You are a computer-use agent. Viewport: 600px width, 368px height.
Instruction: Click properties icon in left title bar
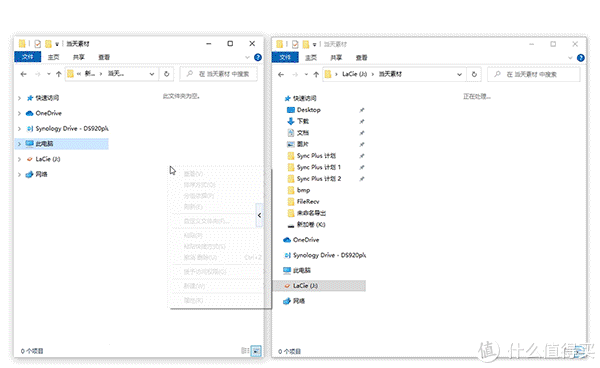[38, 44]
